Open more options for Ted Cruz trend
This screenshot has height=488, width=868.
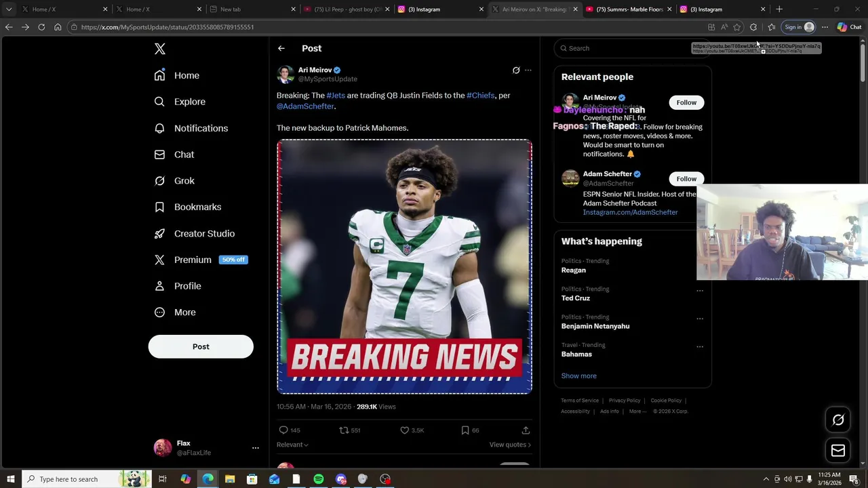click(x=700, y=291)
